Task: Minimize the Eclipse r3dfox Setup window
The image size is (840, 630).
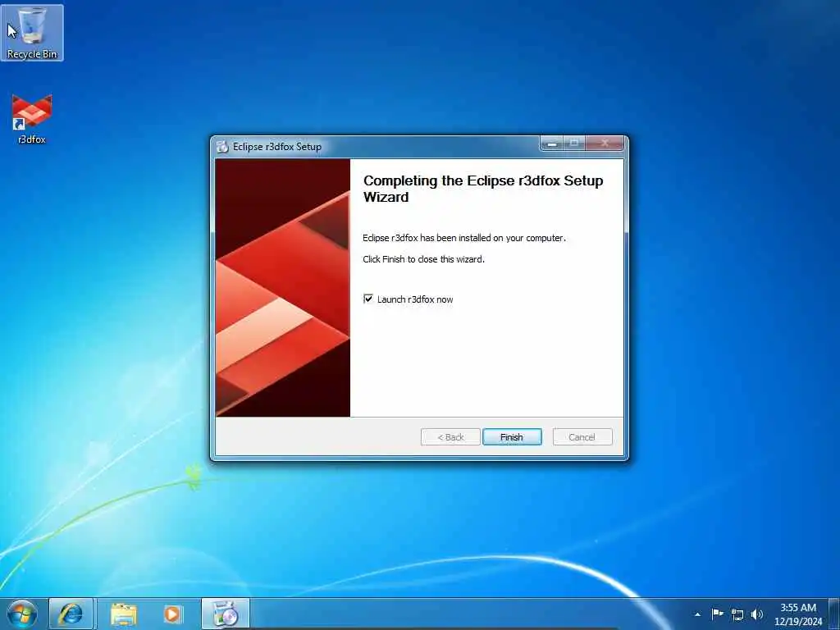Action: pyautogui.click(x=552, y=144)
